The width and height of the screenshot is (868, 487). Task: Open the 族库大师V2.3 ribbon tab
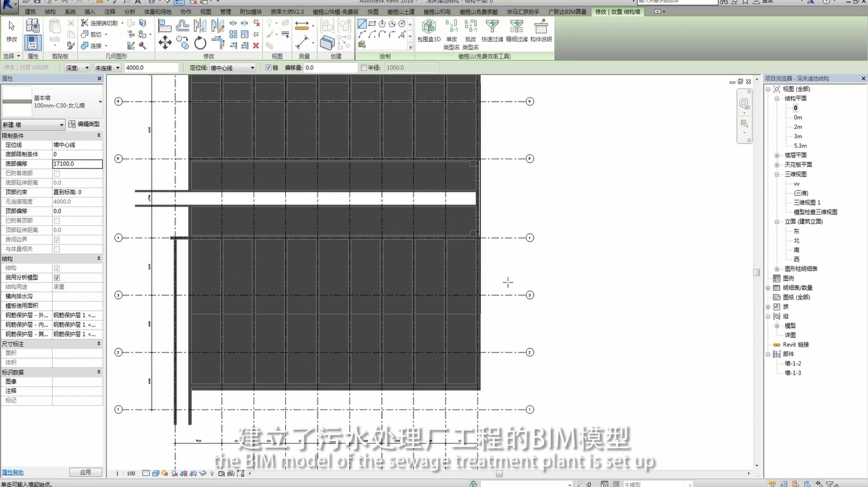tap(287, 11)
